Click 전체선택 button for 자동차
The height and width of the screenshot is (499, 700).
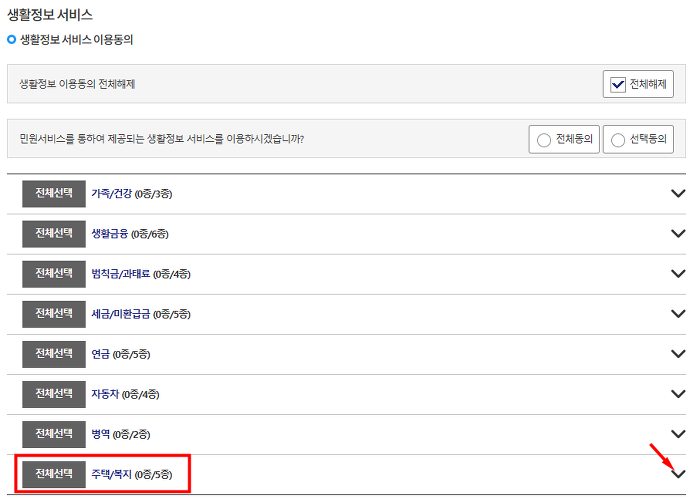[x=54, y=394]
